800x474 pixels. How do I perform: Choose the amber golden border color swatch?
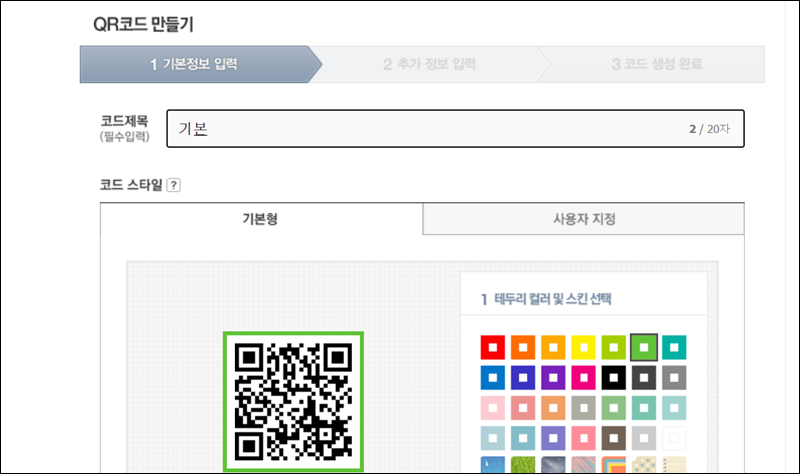pyautogui.click(x=553, y=347)
